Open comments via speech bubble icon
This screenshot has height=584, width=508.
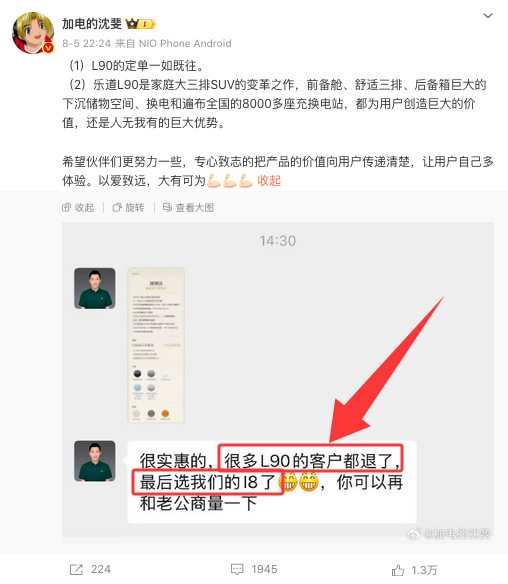point(237,569)
